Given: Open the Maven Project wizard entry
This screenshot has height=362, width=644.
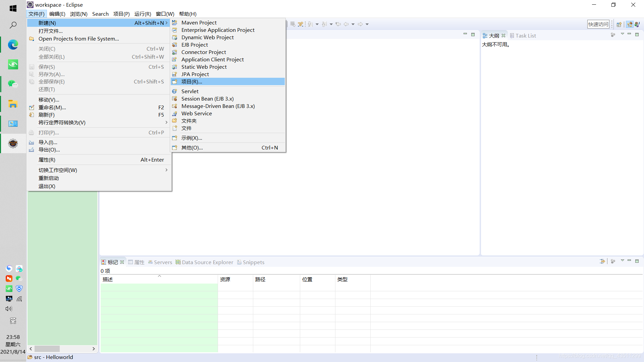Looking at the screenshot, I should [228, 22].
